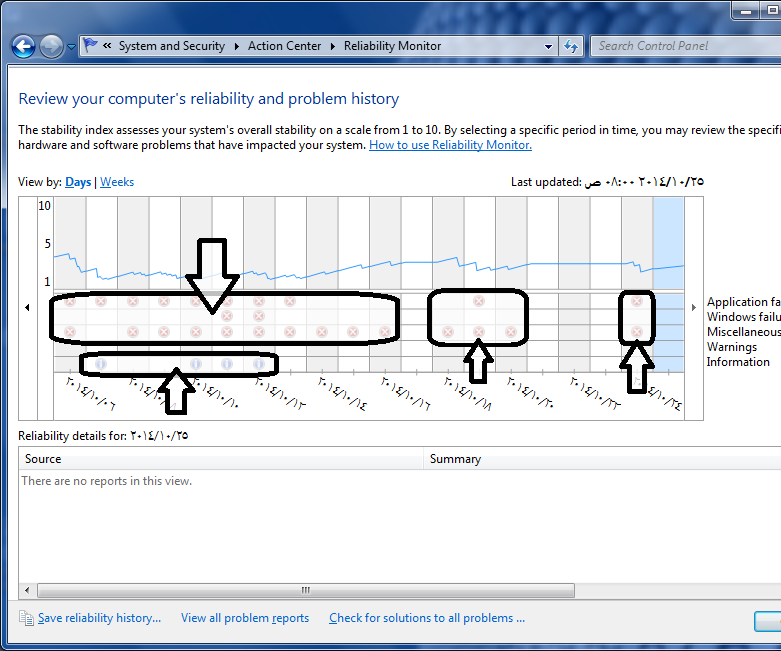Viewport: 781px width, 651px height.
Task: Select miscellaneous failure icon on 2014/10/15
Action: [353, 332]
